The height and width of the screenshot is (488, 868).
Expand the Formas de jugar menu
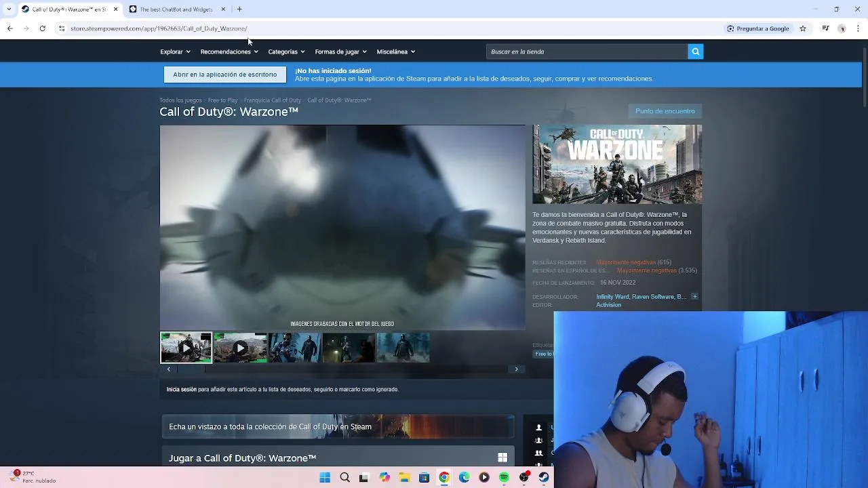coord(340,52)
